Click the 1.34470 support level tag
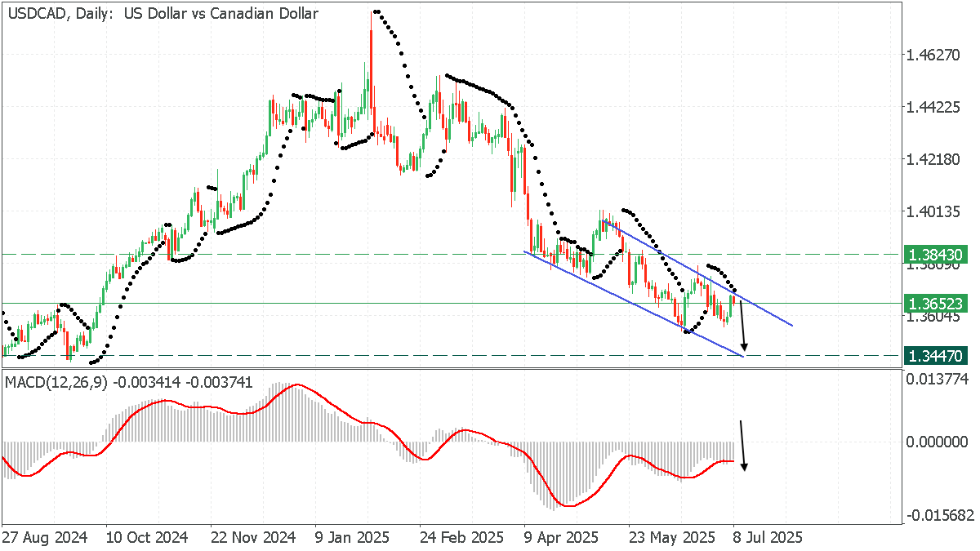The width and height of the screenshot is (980, 551). click(938, 355)
